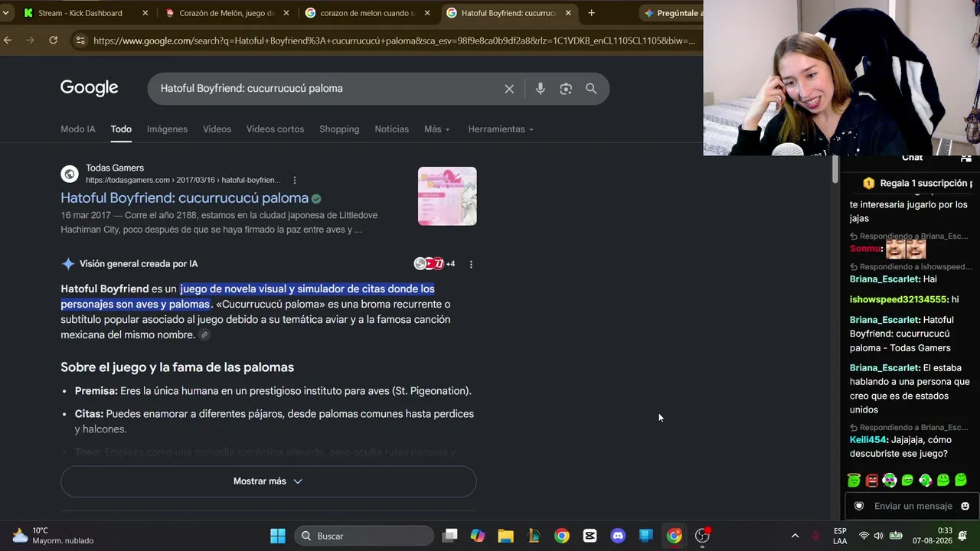Open a new browser tab
Image resolution: width=980 pixels, height=551 pixels.
(x=591, y=13)
